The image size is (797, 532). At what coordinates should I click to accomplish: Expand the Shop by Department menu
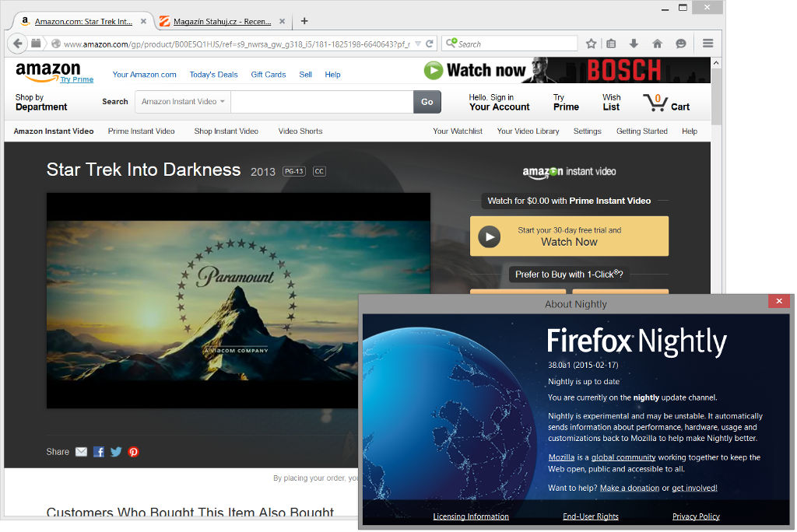pos(41,102)
